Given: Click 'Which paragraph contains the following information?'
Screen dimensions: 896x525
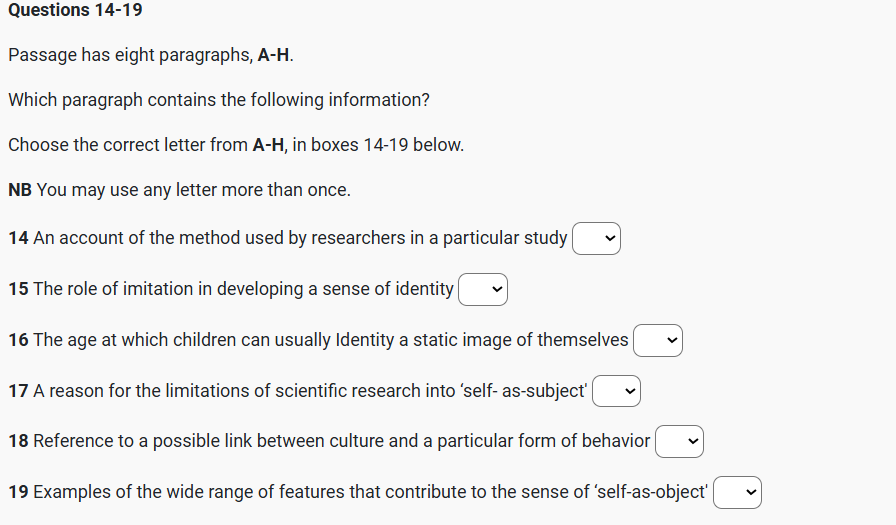Looking at the screenshot, I should [219, 100].
